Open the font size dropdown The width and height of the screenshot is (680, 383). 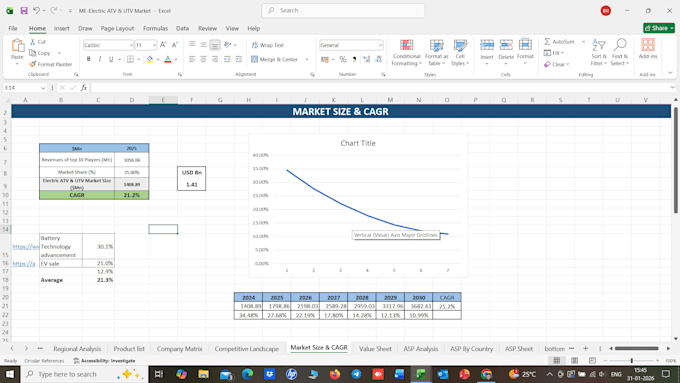point(154,45)
